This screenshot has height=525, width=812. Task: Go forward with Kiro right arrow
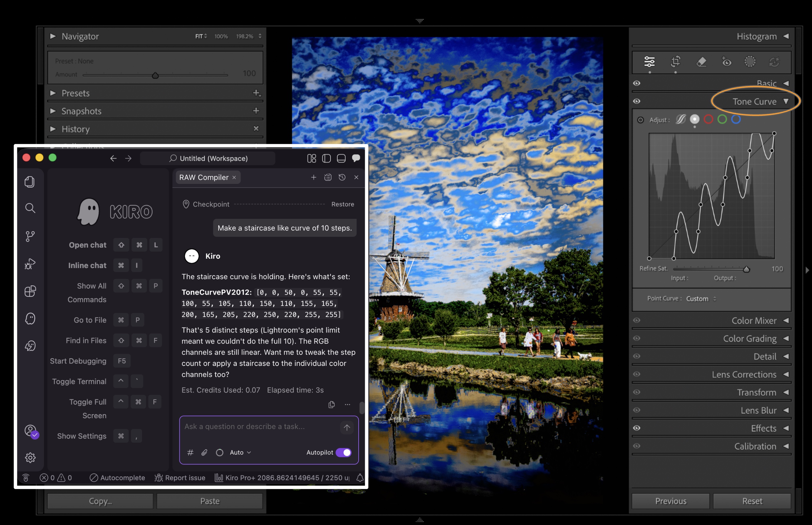pos(128,158)
